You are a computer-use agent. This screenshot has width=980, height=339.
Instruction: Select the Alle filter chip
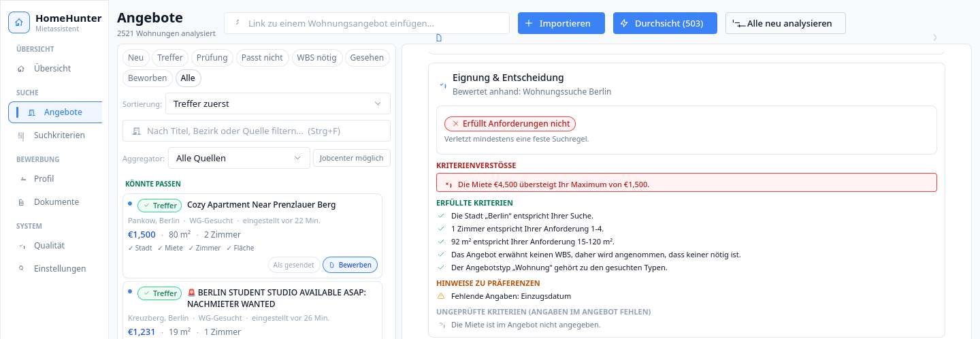[188, 78]
